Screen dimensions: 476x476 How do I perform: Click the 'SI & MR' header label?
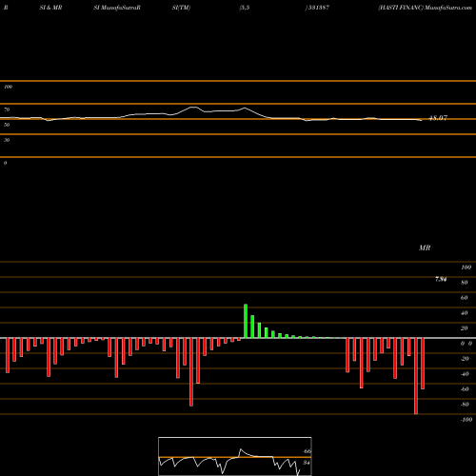[50, 8]
